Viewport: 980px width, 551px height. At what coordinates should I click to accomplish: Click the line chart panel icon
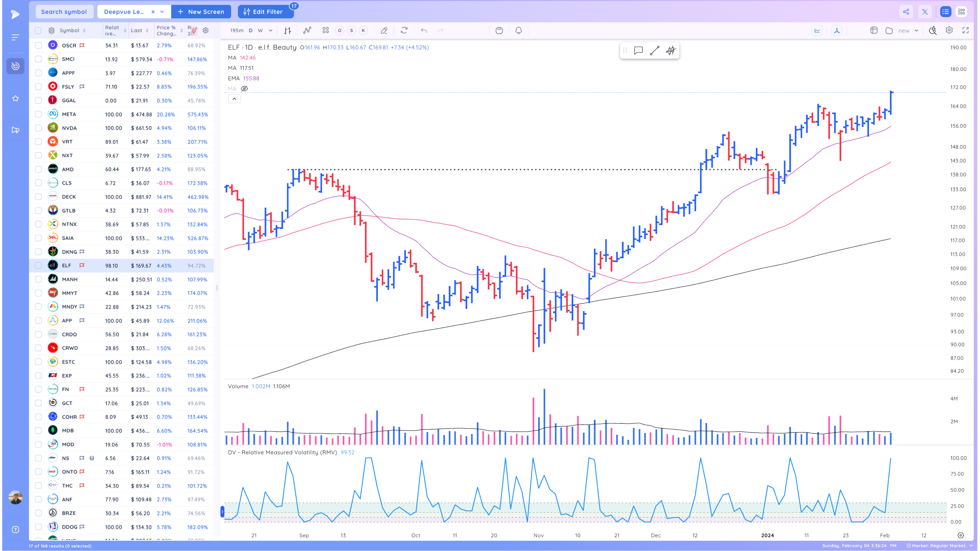click(x=817, y=31)
